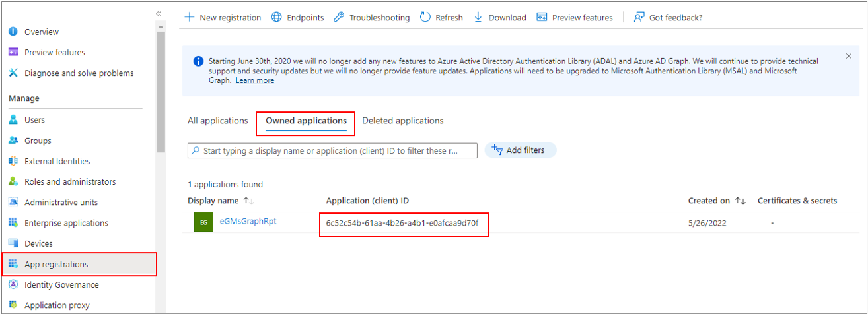Image resolution: width=868 pixels, height=314 pixels.
Task: Click scrollbar up arrow in sidebar
Action: pos(161,26)
